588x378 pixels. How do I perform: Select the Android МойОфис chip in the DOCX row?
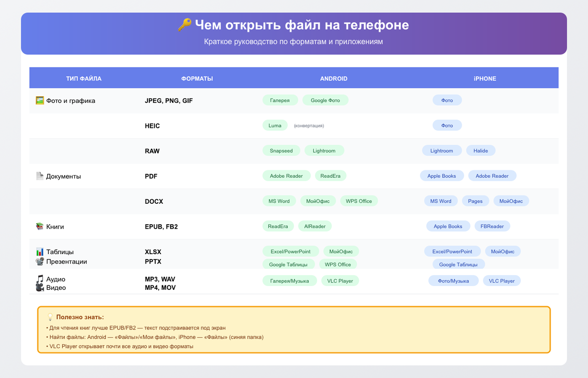coord(318,201)
